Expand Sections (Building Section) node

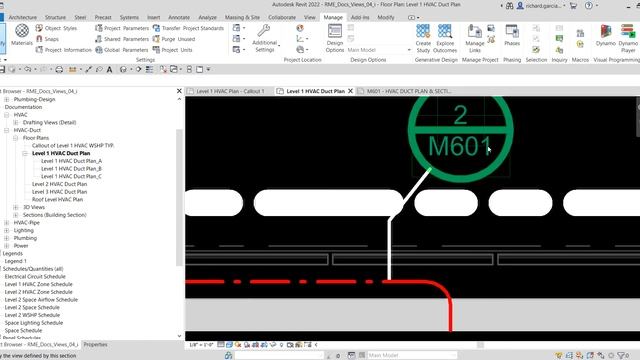point(16,215)
